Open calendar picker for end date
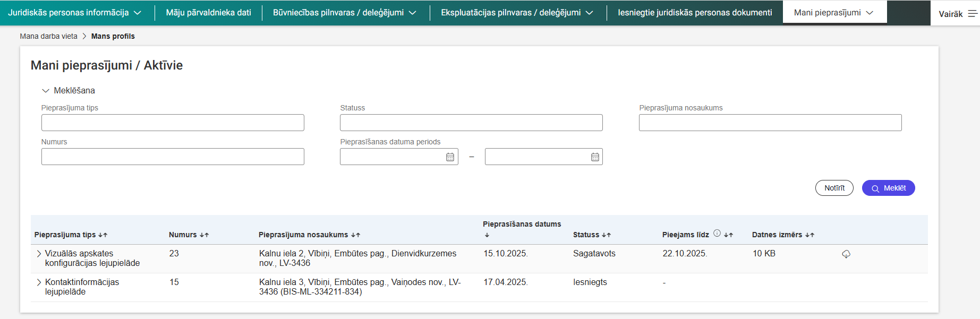Viewport: 980px width, 319px height. point(595,157)
